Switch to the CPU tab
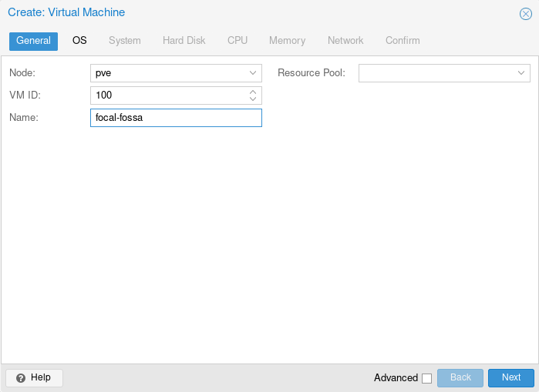Screen dimensions: 539x392 [237, 40]
